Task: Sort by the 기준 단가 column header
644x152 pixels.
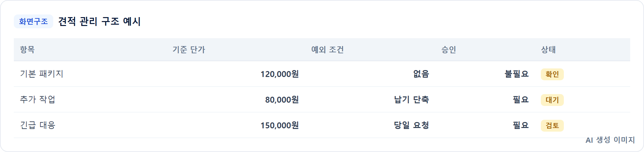Action: (x=189, y=50)
